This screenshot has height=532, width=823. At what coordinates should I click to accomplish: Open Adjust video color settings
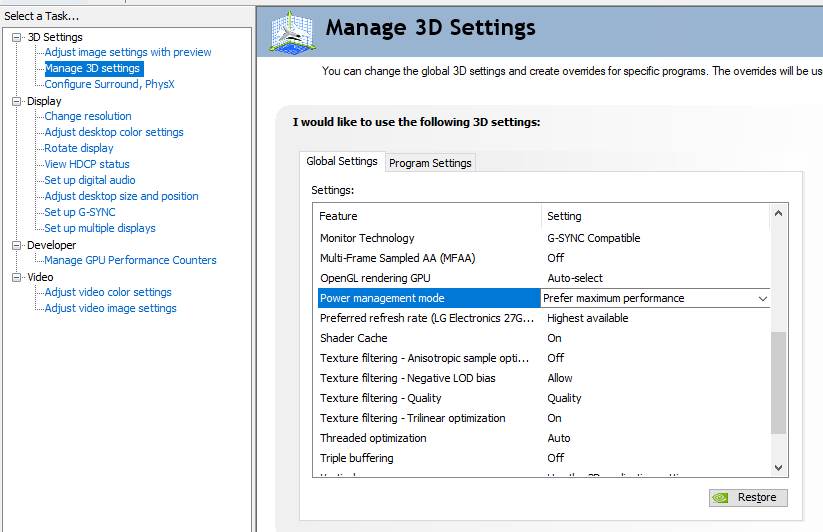coord(108,292)
